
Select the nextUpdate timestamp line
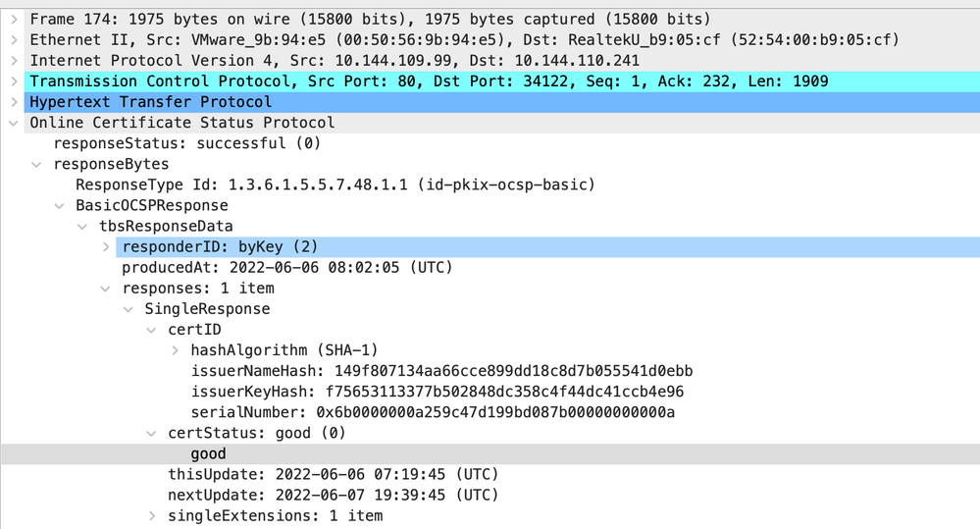pos(332,495)
